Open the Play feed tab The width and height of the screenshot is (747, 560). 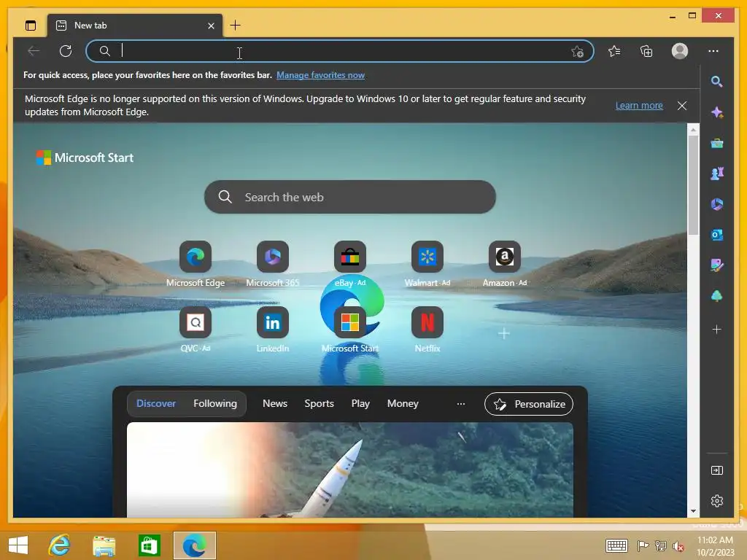(x=360, y=404)
